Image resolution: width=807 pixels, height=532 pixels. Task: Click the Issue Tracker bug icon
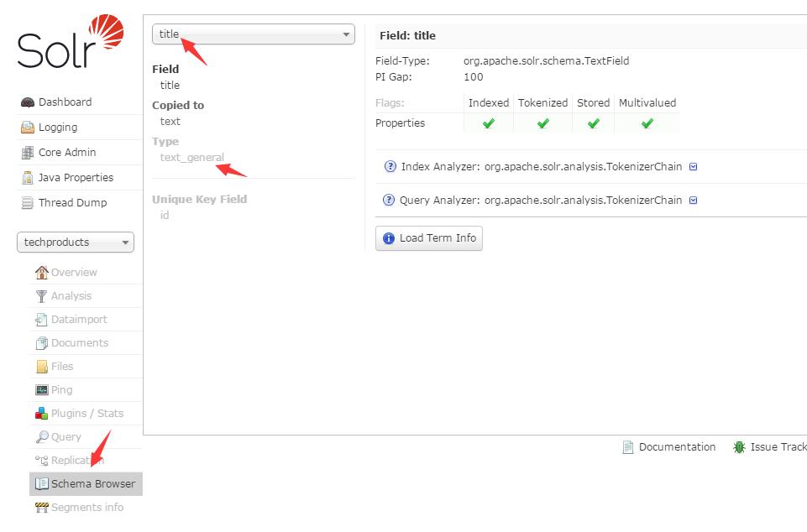click(x=739, y=447)
